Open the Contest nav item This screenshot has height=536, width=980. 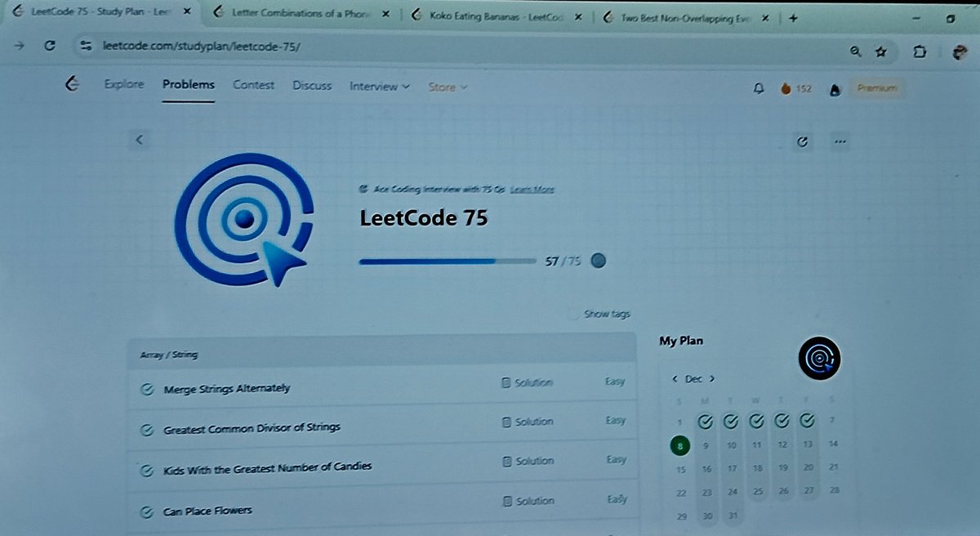(254, 85)
